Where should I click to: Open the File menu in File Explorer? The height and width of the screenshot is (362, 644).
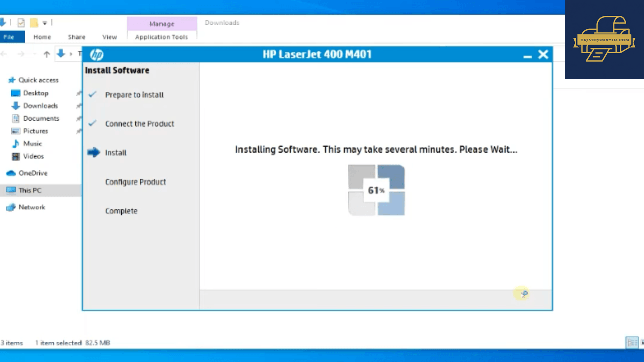pos(9,37)
